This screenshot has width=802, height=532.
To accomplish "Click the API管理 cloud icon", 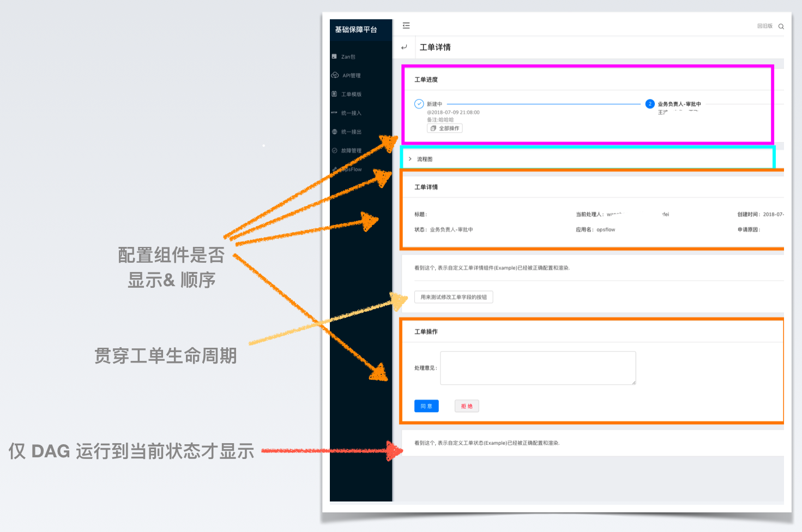I will pyautogui.click(x=335, y=75).
